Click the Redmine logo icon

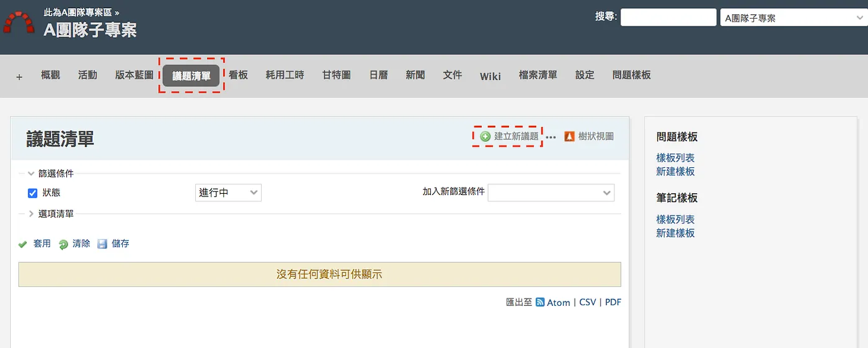[x=19, y=22]
